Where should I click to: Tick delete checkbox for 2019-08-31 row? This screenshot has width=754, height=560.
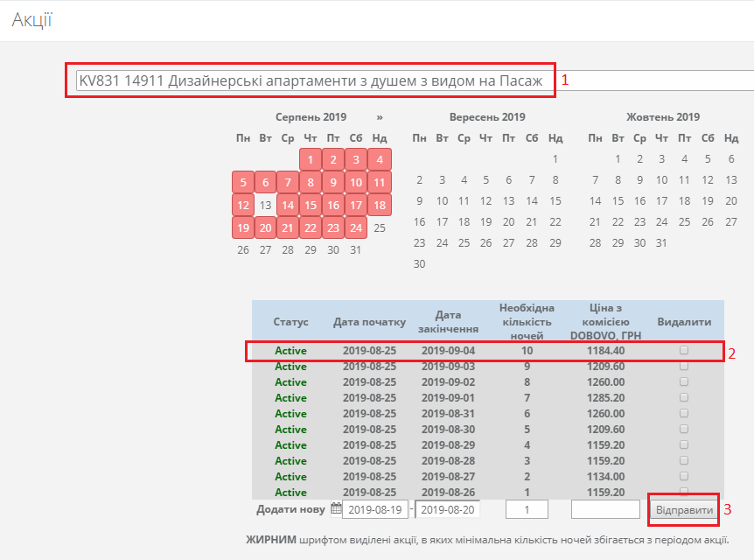point(684,413)
